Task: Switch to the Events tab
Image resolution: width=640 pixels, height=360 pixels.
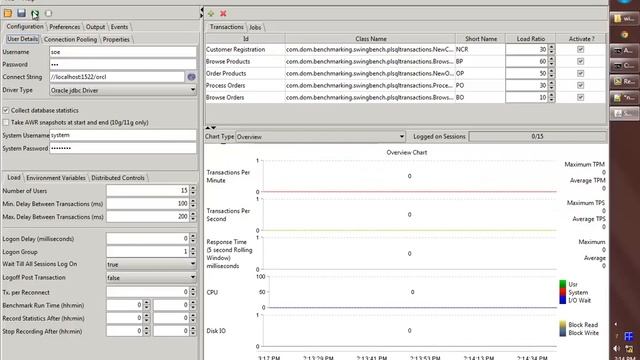Action: (119, 27)
